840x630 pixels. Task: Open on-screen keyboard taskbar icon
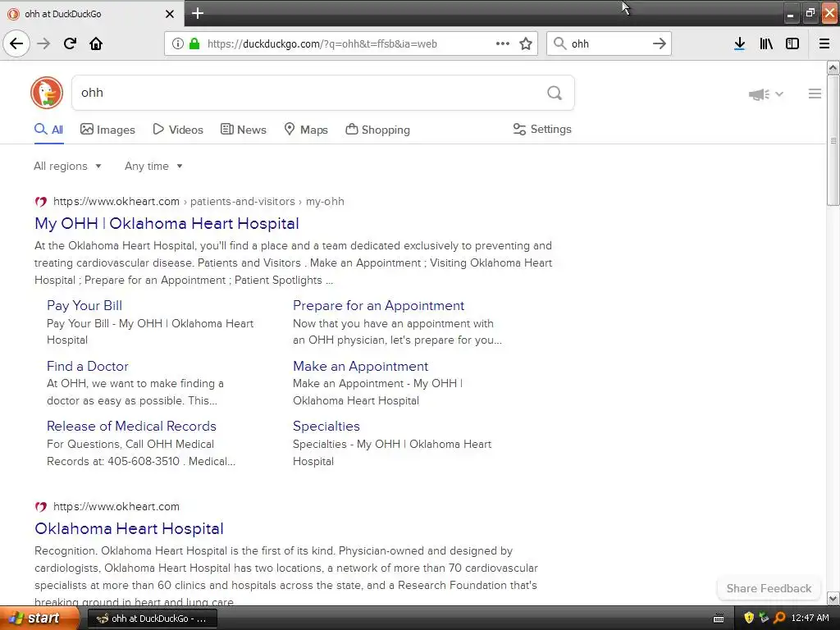click(x=719, y=619)
